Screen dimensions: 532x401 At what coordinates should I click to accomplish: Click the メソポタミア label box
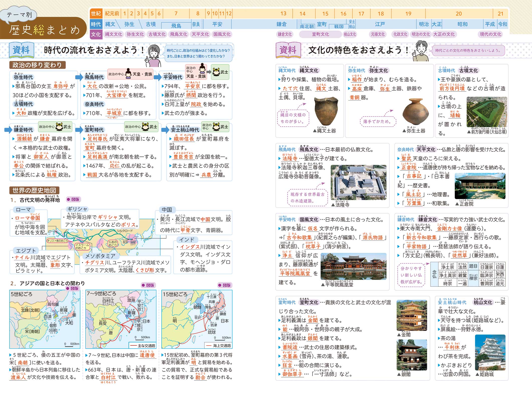click(100, 256)
